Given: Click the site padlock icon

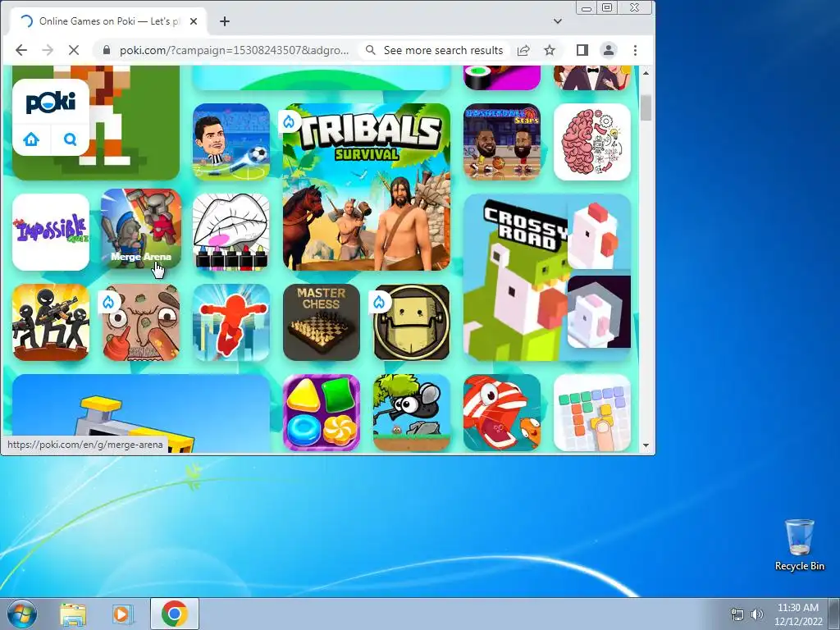Looking at the screenshot, I should point(106,50).
